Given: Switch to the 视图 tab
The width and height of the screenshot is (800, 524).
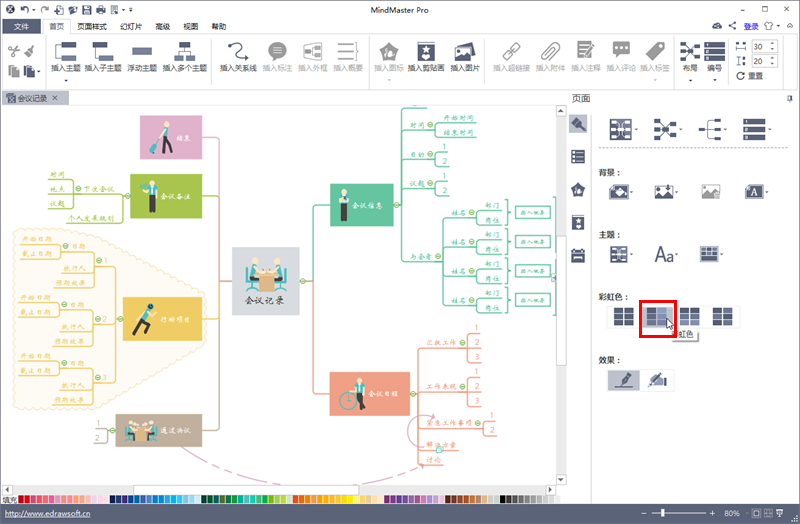Looking at the screenshot, I should [190, 27].
